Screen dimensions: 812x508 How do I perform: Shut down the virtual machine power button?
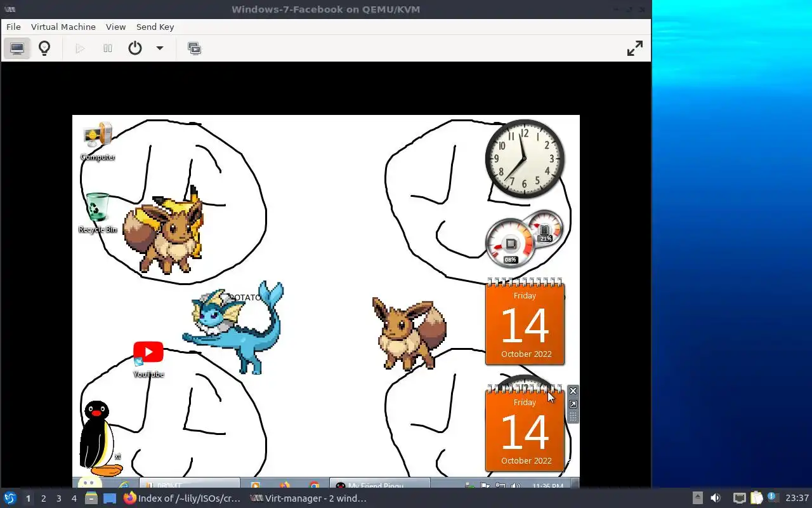click(x=135, y=48)
